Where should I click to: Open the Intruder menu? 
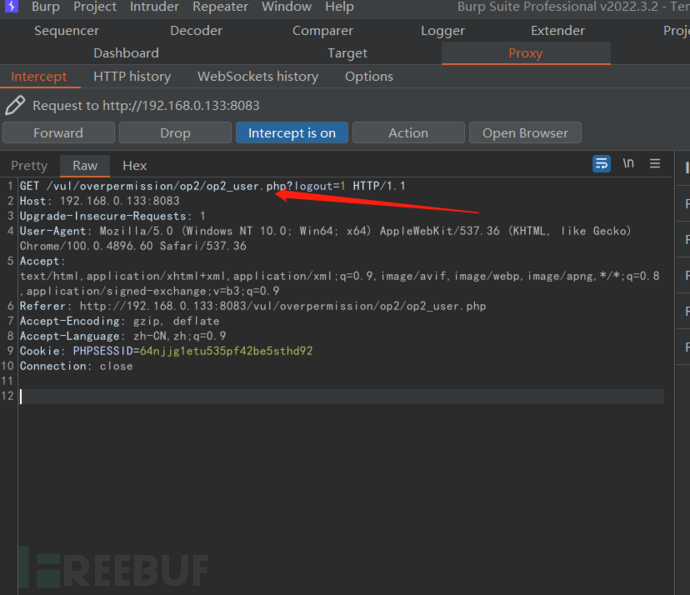pos(154,7)
